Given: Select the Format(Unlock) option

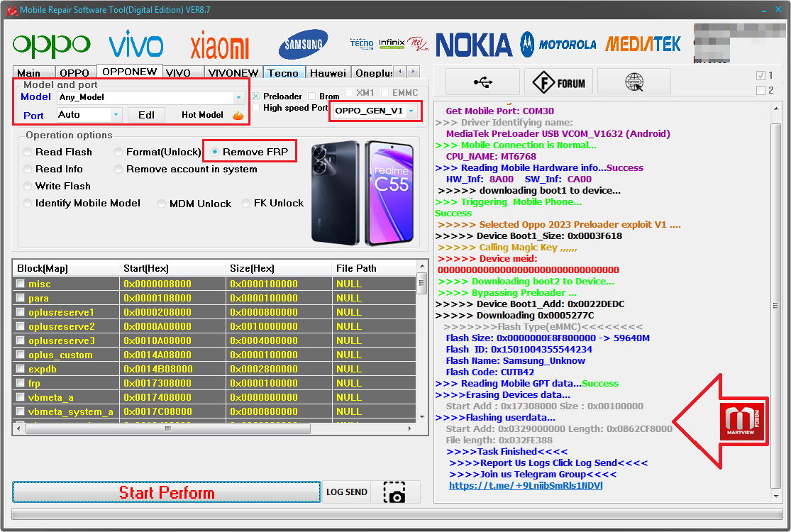Looking at the screenshot, I should pyautogui.click(x=157, y=152).
